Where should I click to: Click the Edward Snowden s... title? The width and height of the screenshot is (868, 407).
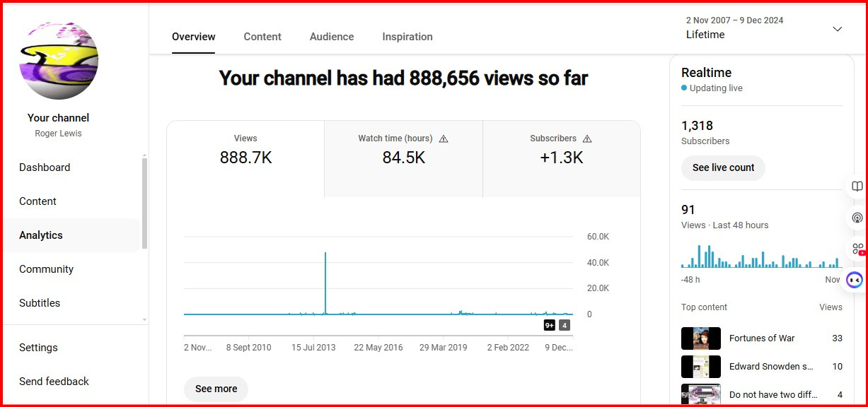771,367
